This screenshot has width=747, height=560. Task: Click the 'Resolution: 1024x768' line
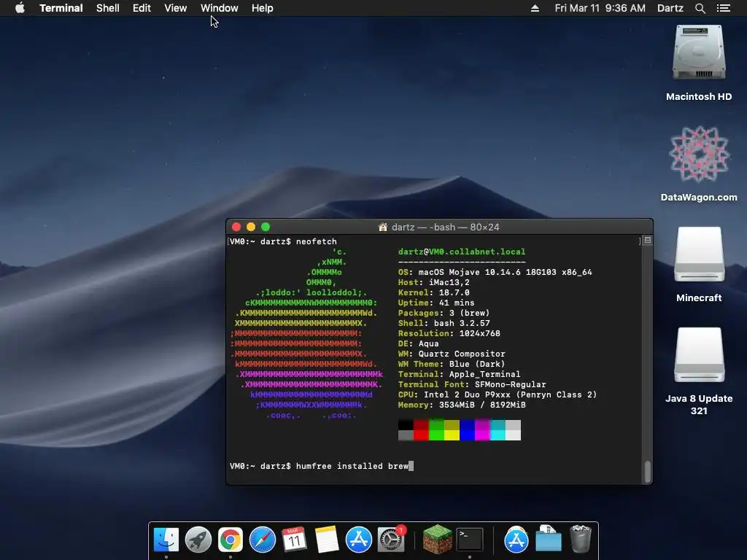pyautogui.click(x=449, y=333)
